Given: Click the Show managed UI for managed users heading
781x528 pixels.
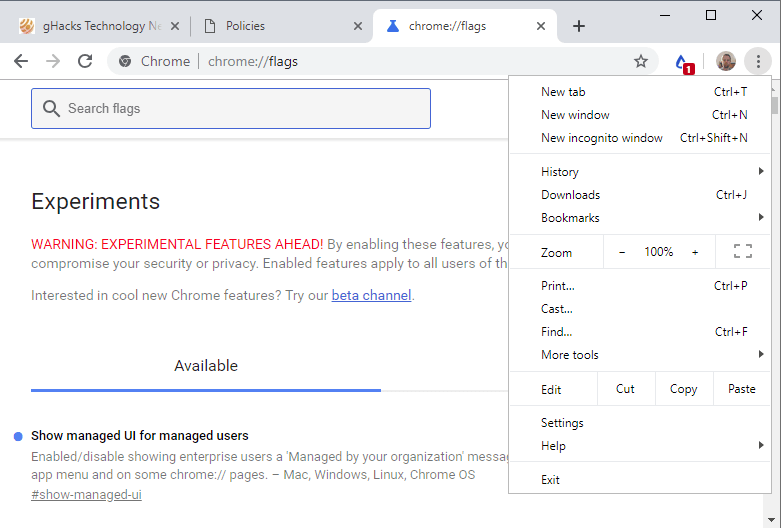Looking at the screenshot, I should click(139, 436).
